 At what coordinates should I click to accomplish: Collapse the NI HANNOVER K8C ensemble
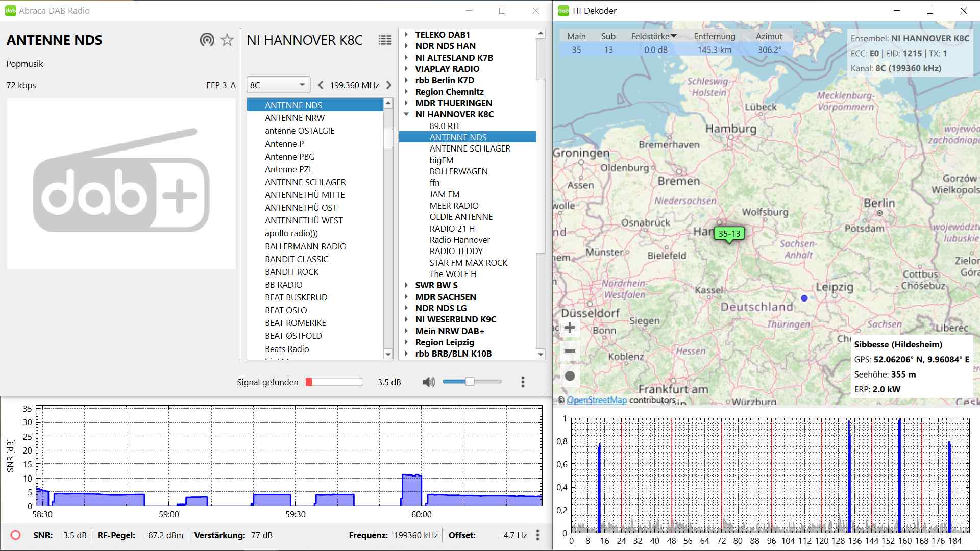pyautogui.click(x=406, y=114)
